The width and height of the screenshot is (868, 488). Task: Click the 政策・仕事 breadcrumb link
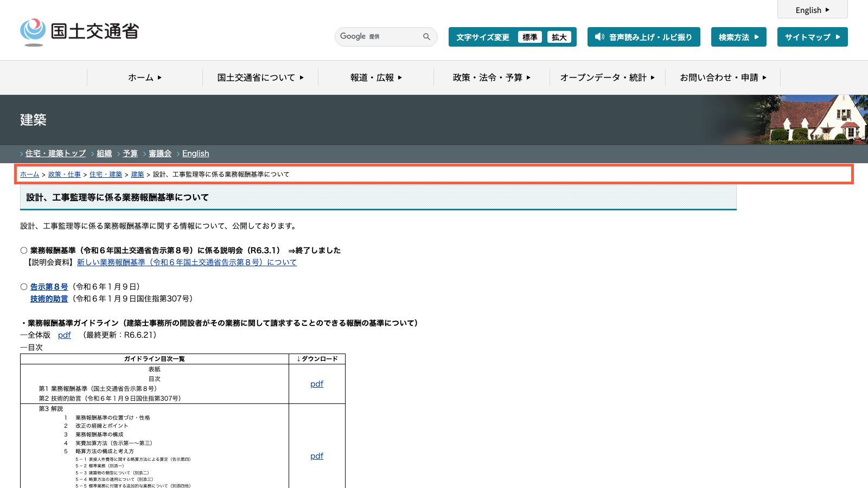coord(65,175)
